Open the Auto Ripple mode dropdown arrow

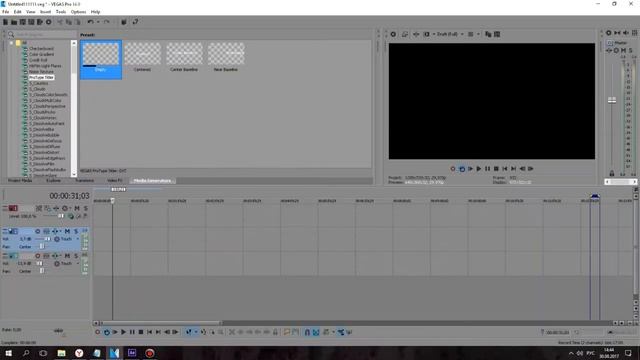pyautogui.click(x=333, y=332)
